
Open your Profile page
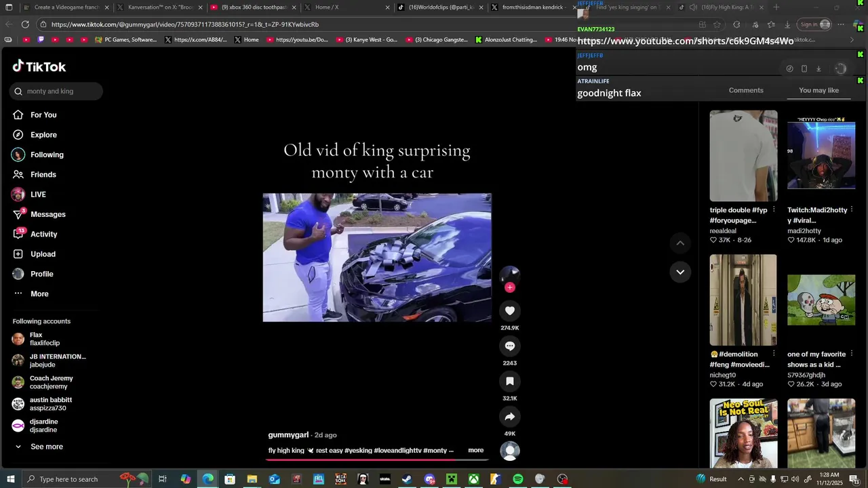pyautogui.click(x=41, y=274)
